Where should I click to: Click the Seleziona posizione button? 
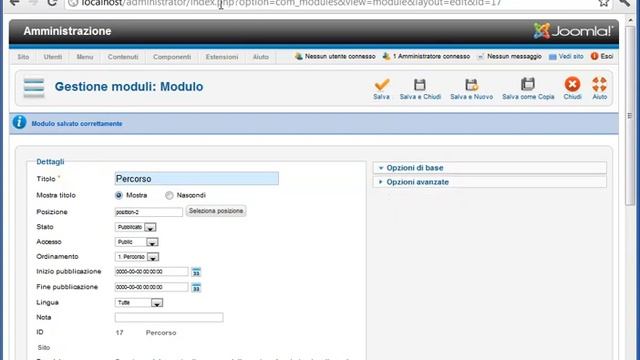tap(216, 211)
